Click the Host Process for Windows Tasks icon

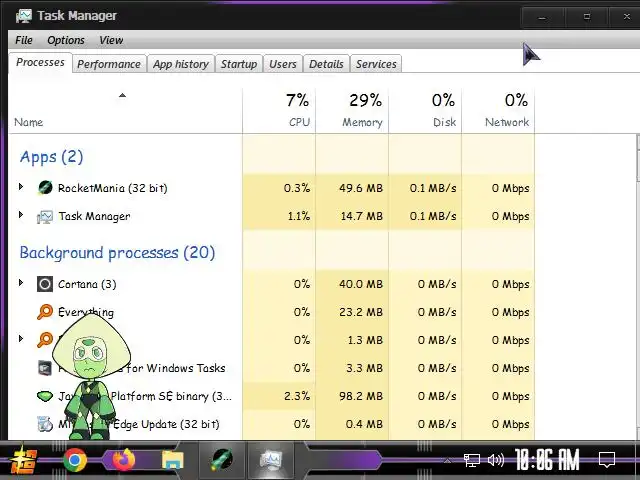click(x=44, y=368)
